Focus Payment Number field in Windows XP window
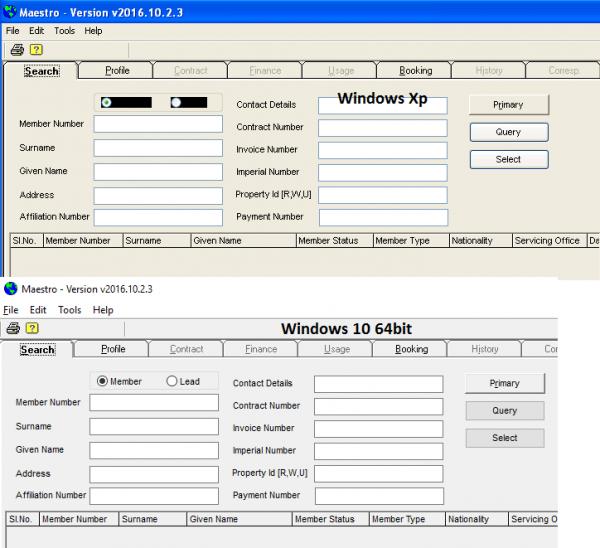Screen dimensions: 600x548 (383, 217)
